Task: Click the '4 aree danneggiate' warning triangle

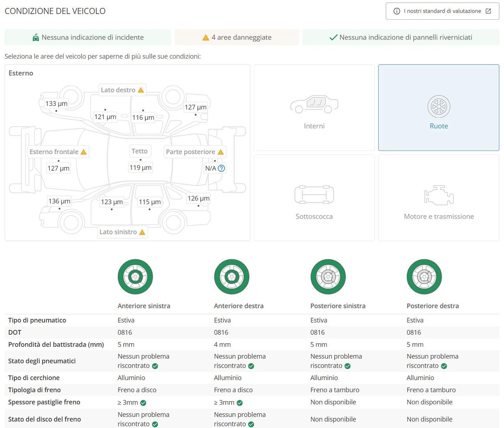Action: (x=206, y=37)
